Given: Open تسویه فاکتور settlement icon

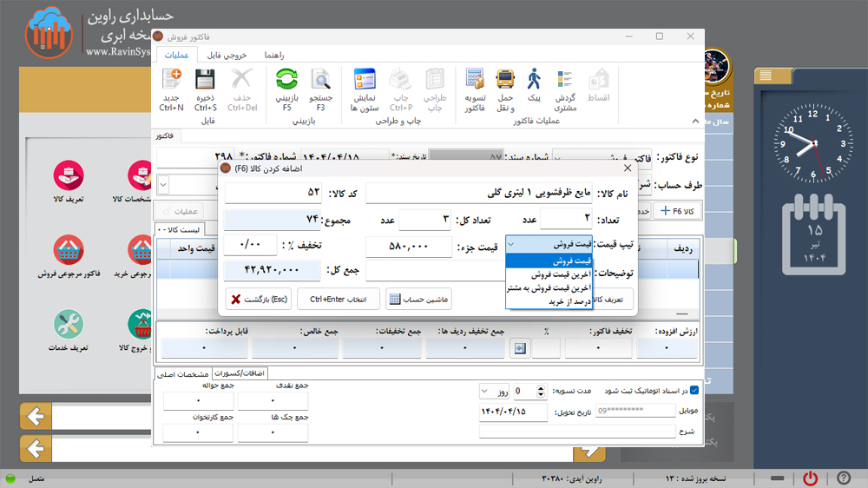Looking at the screenshot, I should 474,82.
